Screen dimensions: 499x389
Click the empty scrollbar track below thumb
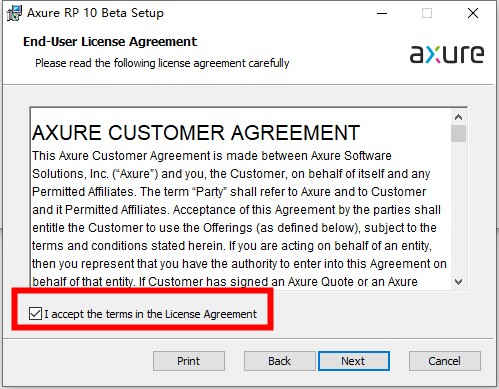click(459, 209)
